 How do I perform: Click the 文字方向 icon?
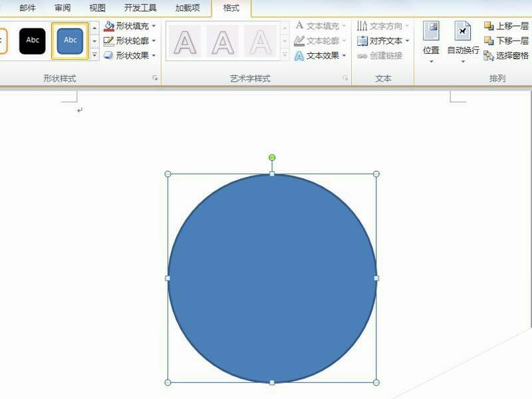(x=362, y=26)
